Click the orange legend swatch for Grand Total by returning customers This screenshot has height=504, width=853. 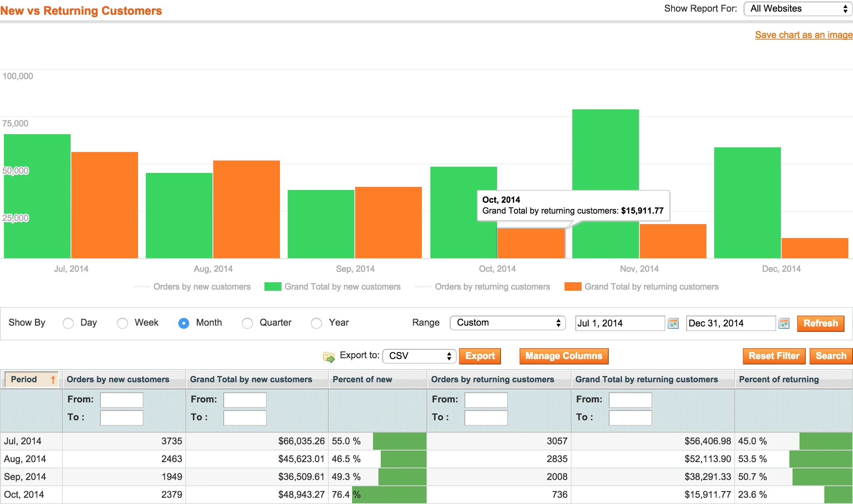[573, 287]
